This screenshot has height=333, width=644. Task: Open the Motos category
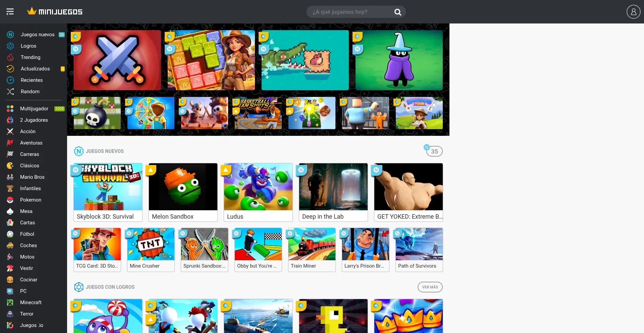[x=34, y=257]
